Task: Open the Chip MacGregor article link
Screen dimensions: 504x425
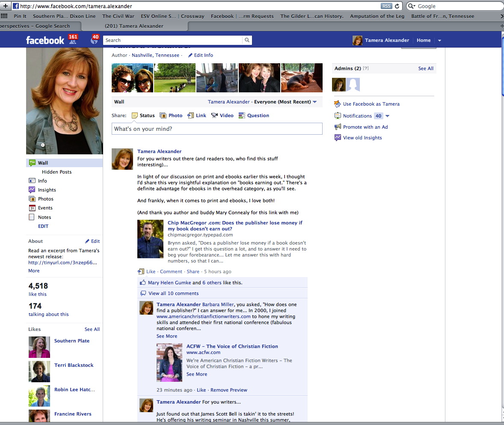Action: [235, 225]
